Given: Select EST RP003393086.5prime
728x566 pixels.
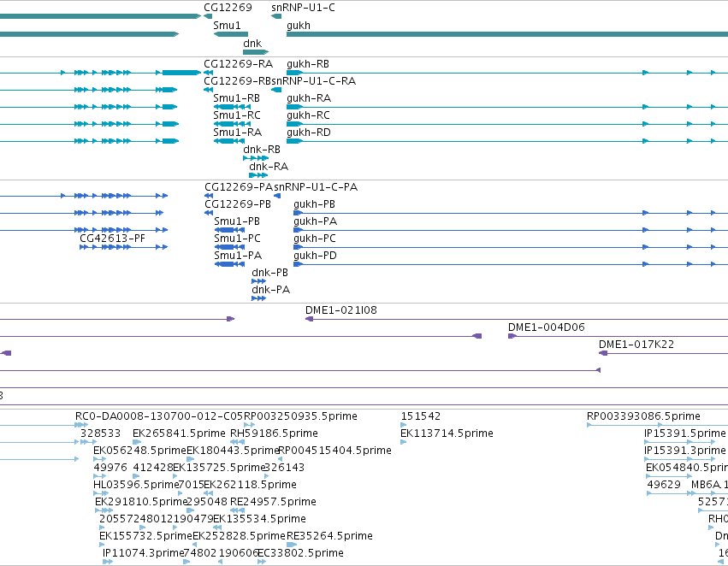Looking at the screenshot, I should [643, 416].
